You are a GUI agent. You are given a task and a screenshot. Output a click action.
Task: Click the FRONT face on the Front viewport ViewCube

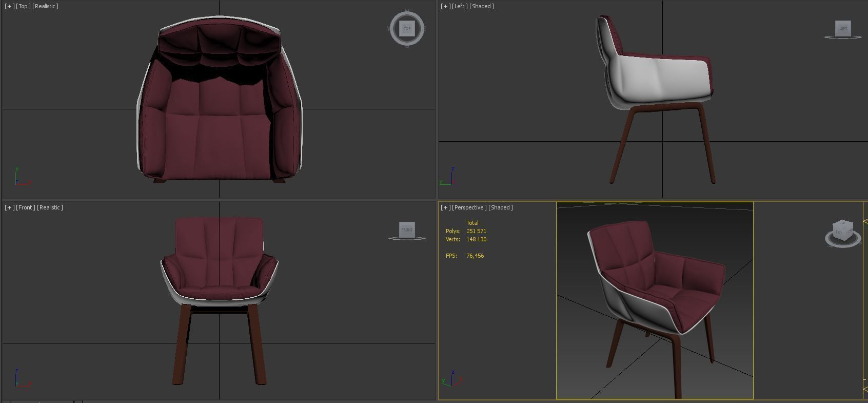click(x=407, y=229)
